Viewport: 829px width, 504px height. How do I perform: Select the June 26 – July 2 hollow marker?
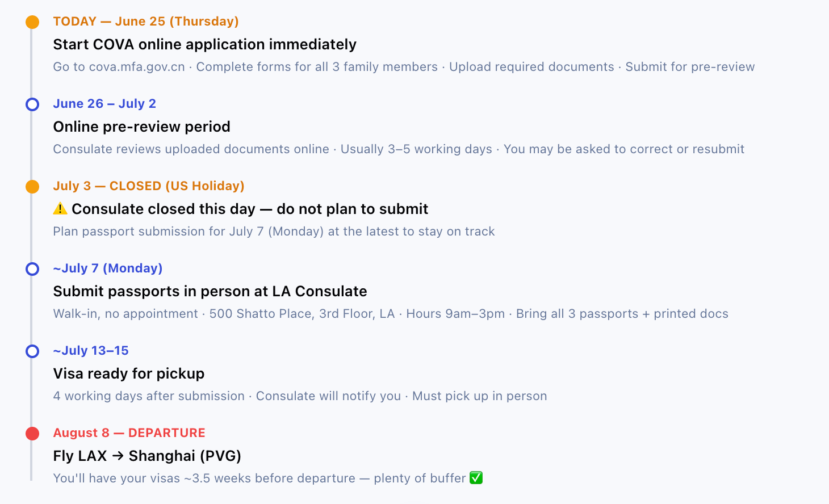[x=32, y=104]
